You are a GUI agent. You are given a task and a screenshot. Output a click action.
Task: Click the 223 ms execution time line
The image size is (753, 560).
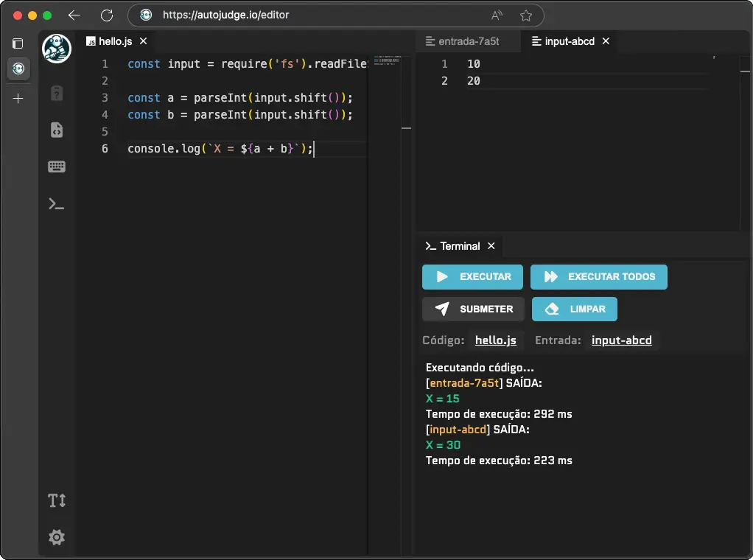click(x=499, y=460)
